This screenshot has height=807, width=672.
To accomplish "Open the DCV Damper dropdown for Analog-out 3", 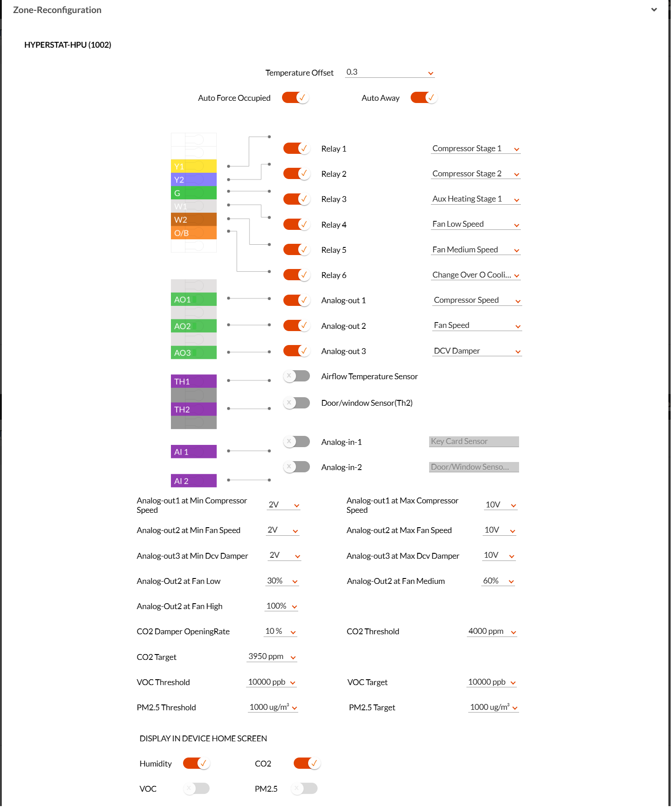I will coord(477,351).
